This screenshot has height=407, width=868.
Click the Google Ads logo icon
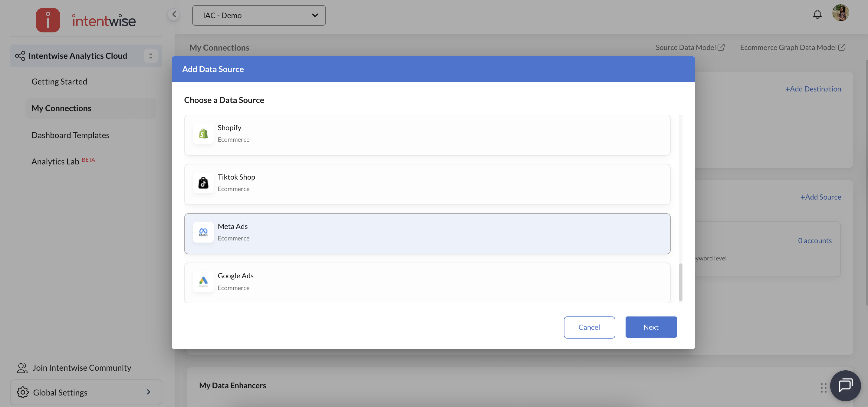tap(203, 281)
